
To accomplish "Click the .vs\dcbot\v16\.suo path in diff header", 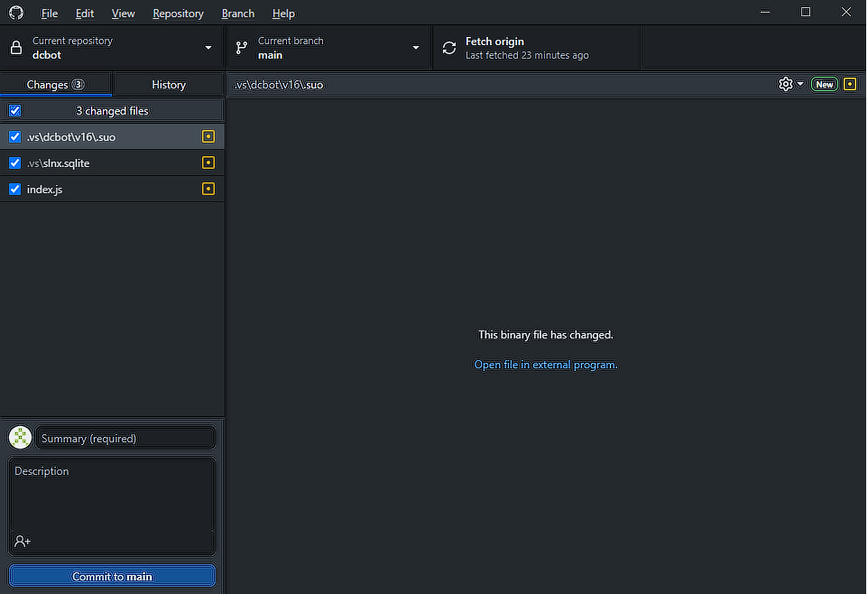I will tap(279, 85).
